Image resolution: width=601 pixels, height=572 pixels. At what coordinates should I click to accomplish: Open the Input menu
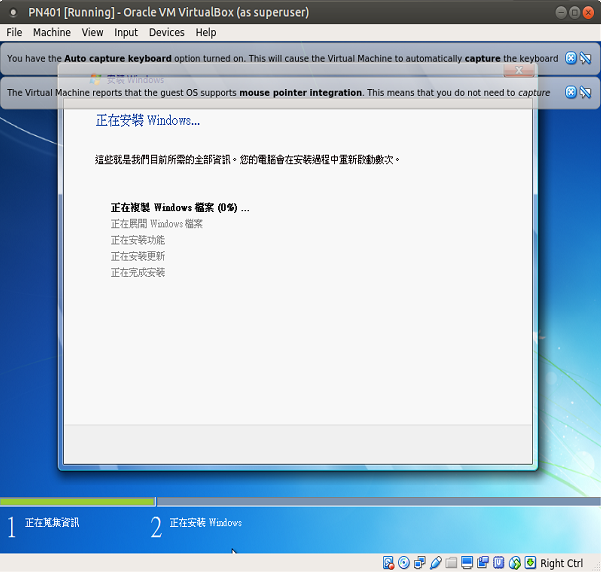126,33
